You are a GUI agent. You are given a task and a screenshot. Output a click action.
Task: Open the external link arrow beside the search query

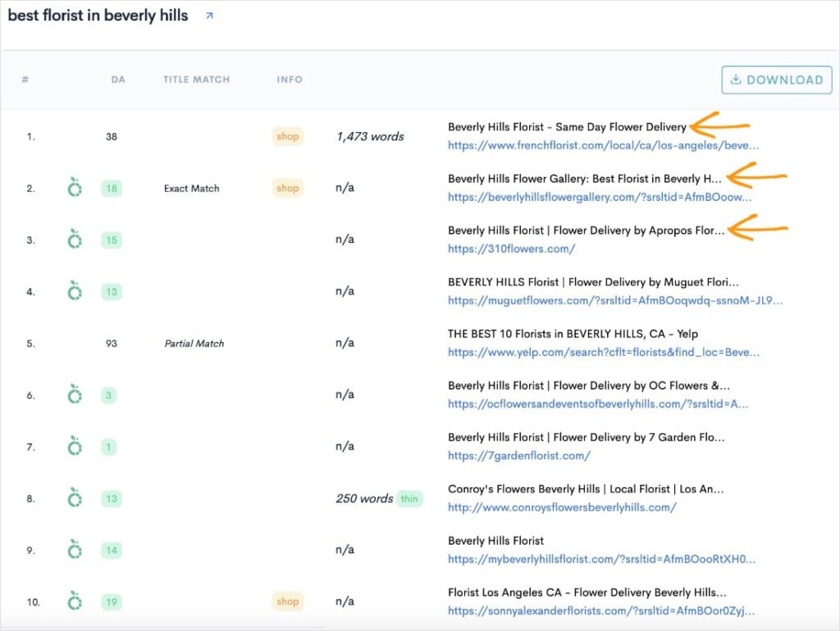tap(208, 15)
